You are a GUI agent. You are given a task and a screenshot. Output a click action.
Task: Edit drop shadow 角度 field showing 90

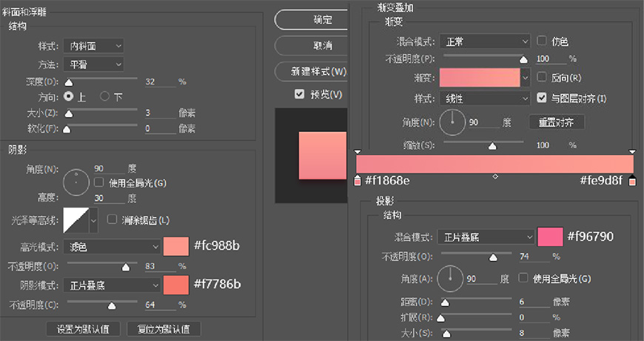pyautogui.click(x=481, y=279)
